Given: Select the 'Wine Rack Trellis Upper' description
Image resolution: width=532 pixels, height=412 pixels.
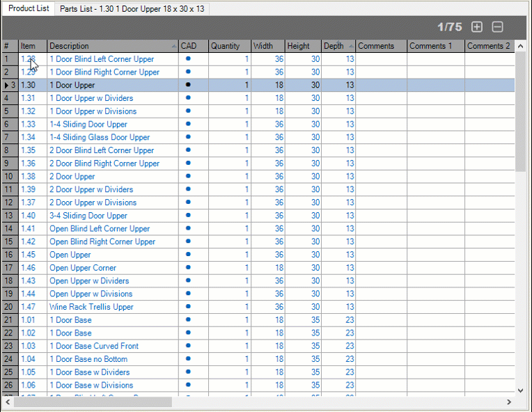Looking at the screenshot, I should point(91,307).
